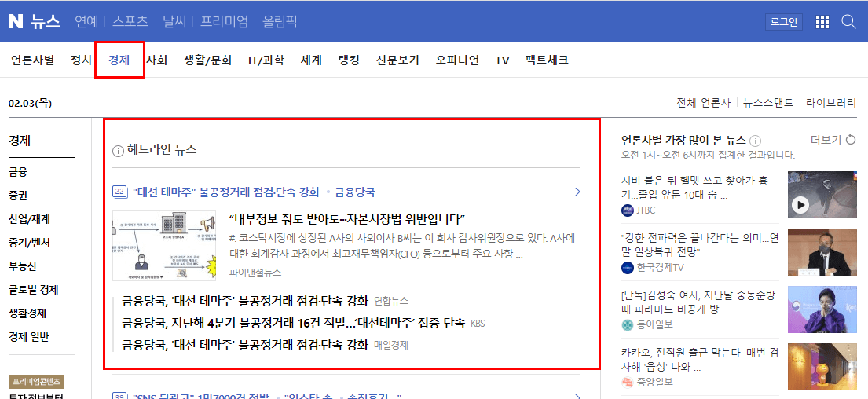The image size is (868, 399).
Task: Select the TV tab
Action: [502, 60]
